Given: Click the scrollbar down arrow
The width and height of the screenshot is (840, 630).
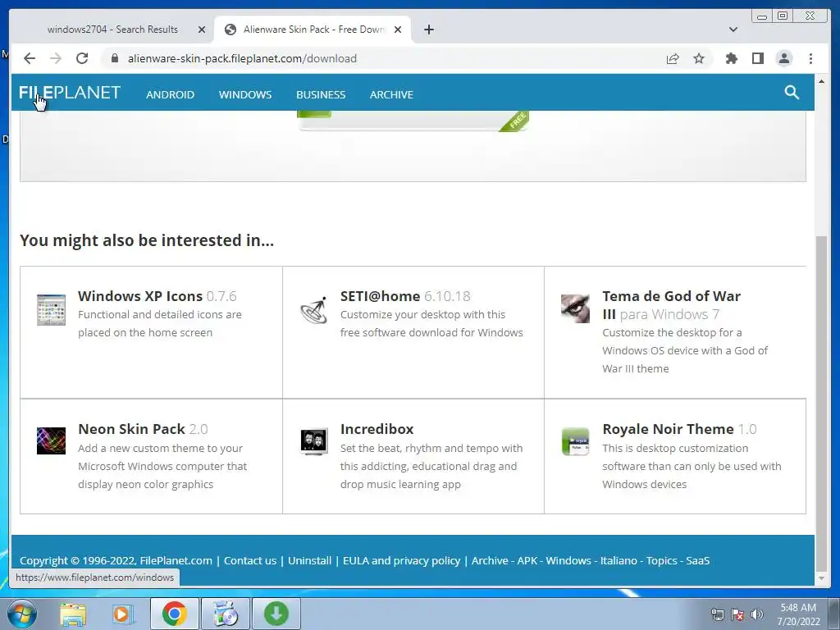Looking at the screenshot, I should [821, 579].
